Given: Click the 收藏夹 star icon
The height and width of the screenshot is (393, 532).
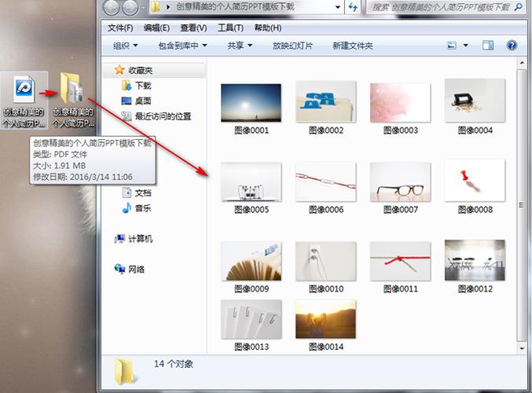Looking at the screenshot, I should point(119,70).
